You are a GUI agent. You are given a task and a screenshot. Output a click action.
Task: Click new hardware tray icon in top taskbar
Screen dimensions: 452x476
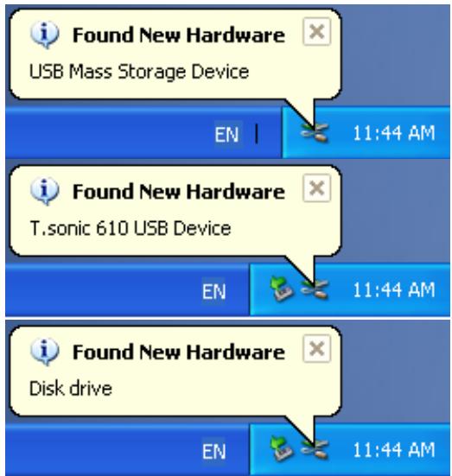click(315, 133)
